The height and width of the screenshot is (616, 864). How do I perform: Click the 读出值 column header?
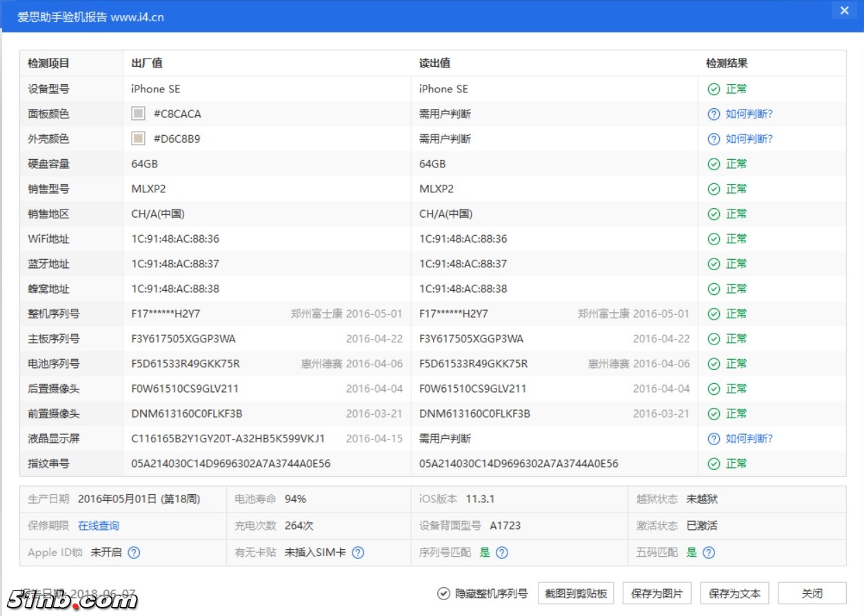click(434, 63)
